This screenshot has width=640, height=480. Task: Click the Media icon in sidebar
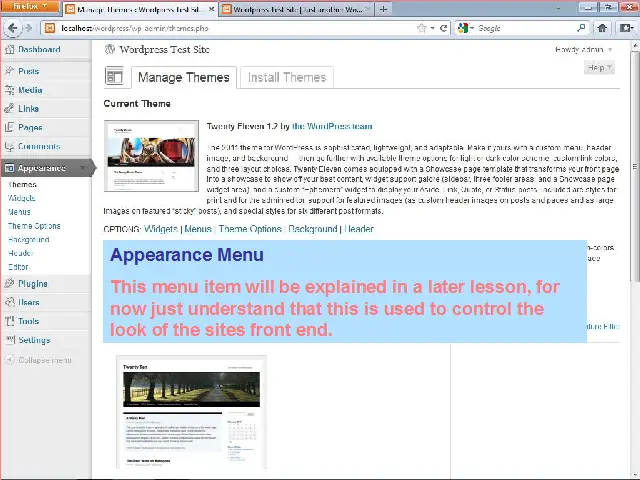(x=9, y=90)
